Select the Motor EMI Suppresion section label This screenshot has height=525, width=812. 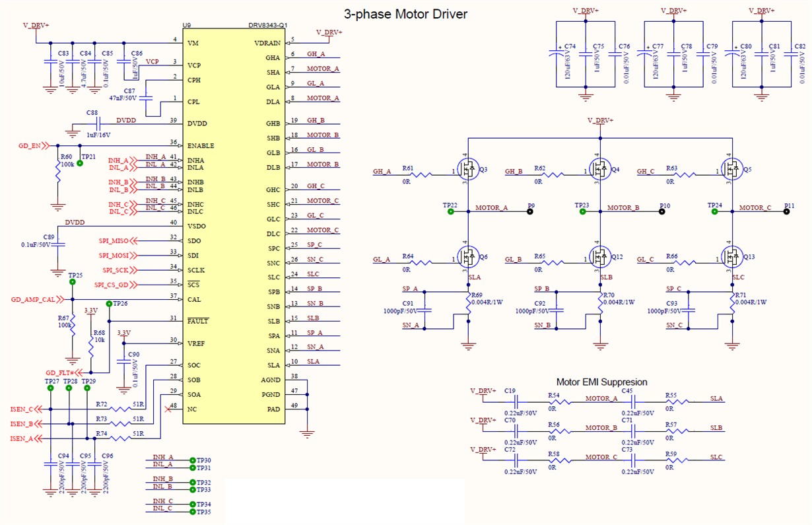[x=602, y=382]
